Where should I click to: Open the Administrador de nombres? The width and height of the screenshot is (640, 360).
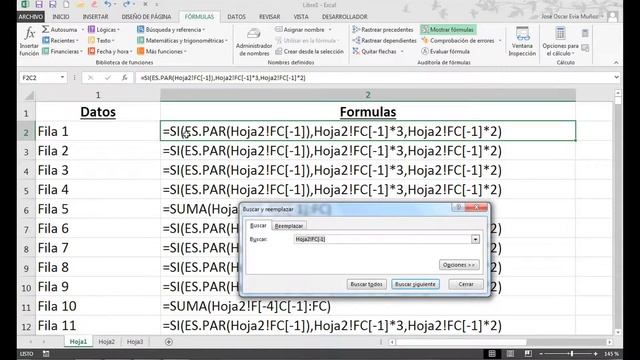(253, 42)
